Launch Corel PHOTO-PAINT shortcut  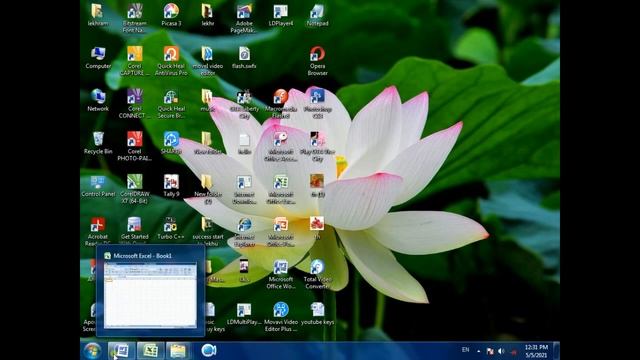tap(134, 146)
